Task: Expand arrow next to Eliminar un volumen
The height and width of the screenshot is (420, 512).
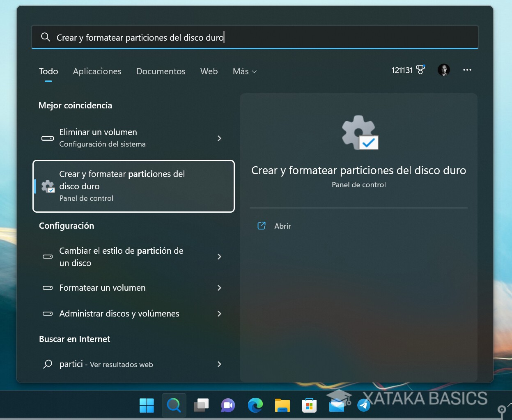Action: [219, 138]
